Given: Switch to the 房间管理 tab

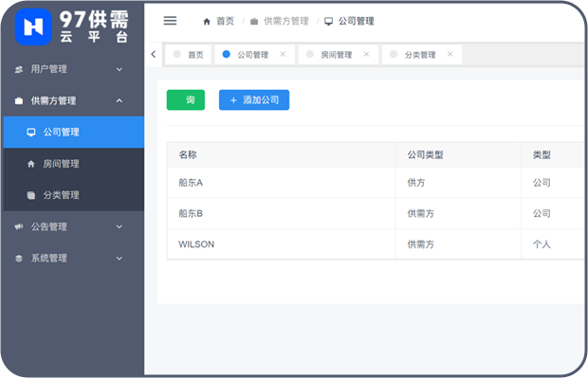Looking at the screenshot, I should click(x=339, y=55).
